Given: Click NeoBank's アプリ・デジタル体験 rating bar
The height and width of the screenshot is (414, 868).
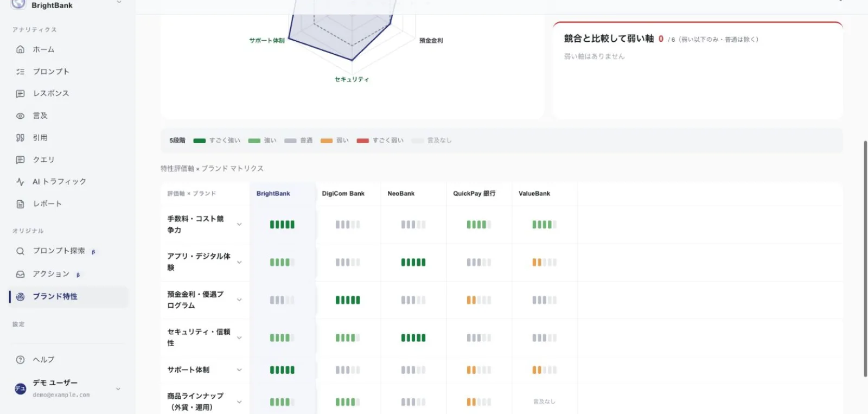Looking at the screenshot, I should tap(413, 262).
